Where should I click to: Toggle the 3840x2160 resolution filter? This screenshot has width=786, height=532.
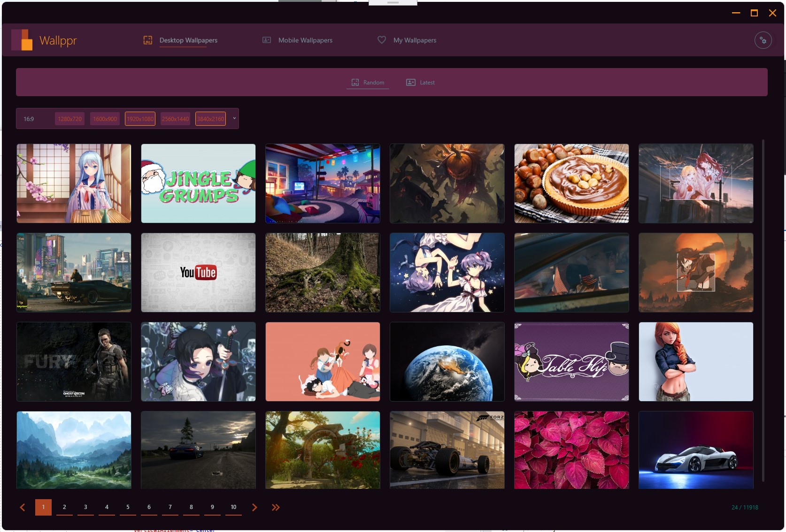210,119
